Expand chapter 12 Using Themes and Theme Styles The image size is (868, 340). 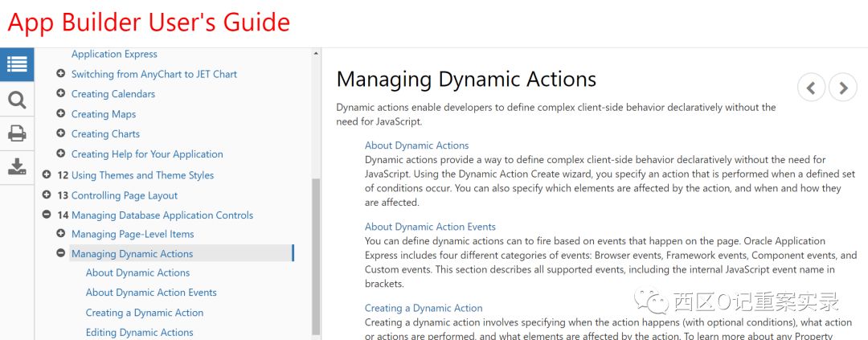point(47,174)
